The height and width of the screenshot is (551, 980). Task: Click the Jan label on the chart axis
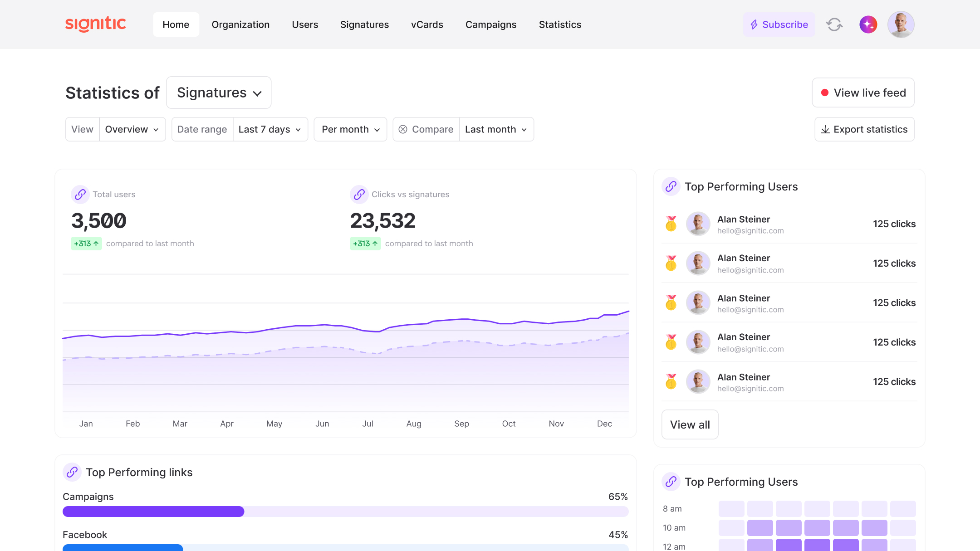(x=86, y=424)
